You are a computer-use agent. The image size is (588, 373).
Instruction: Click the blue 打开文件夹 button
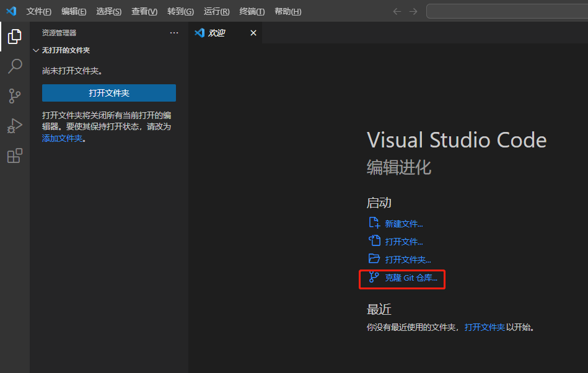pos(109,93)
